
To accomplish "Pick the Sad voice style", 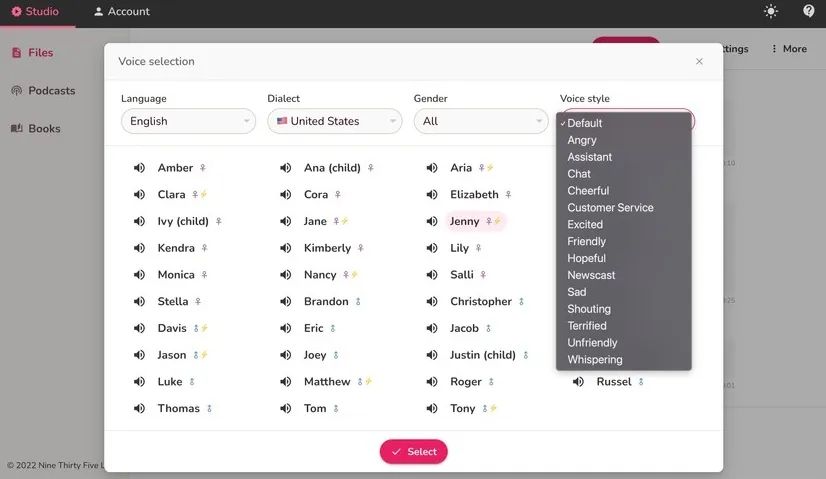I will point(624,292).
